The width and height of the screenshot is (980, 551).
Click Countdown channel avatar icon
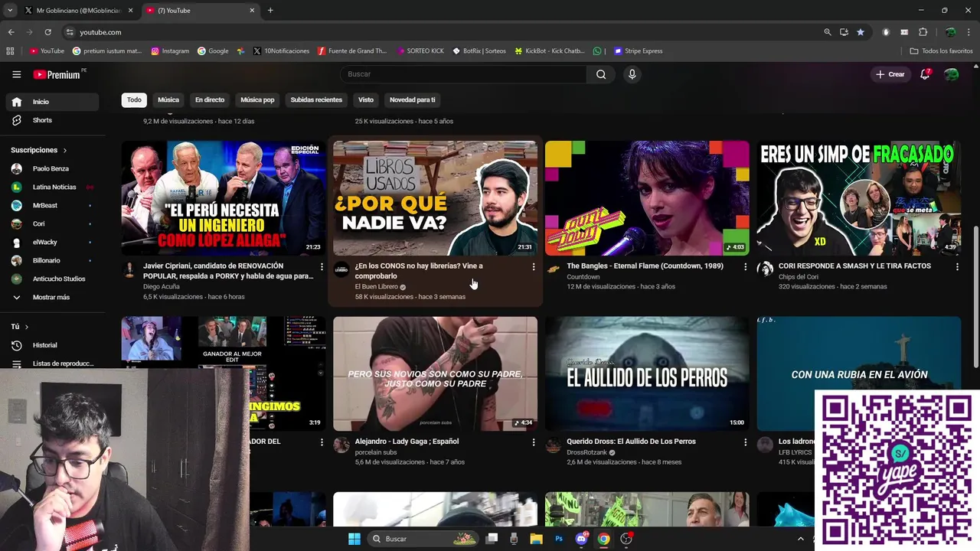coord(554,269)
